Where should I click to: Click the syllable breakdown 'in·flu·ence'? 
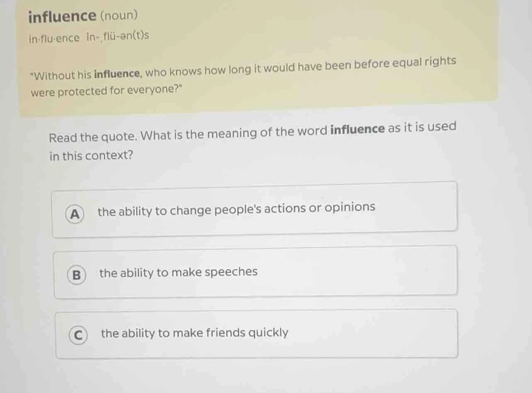pos(54,37)
